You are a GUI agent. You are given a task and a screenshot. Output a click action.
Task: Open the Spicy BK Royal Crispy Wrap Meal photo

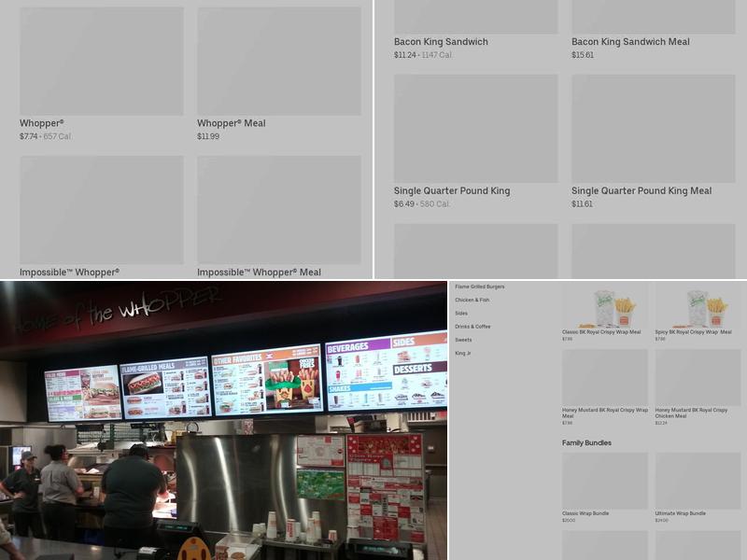(x=698, y=305)
